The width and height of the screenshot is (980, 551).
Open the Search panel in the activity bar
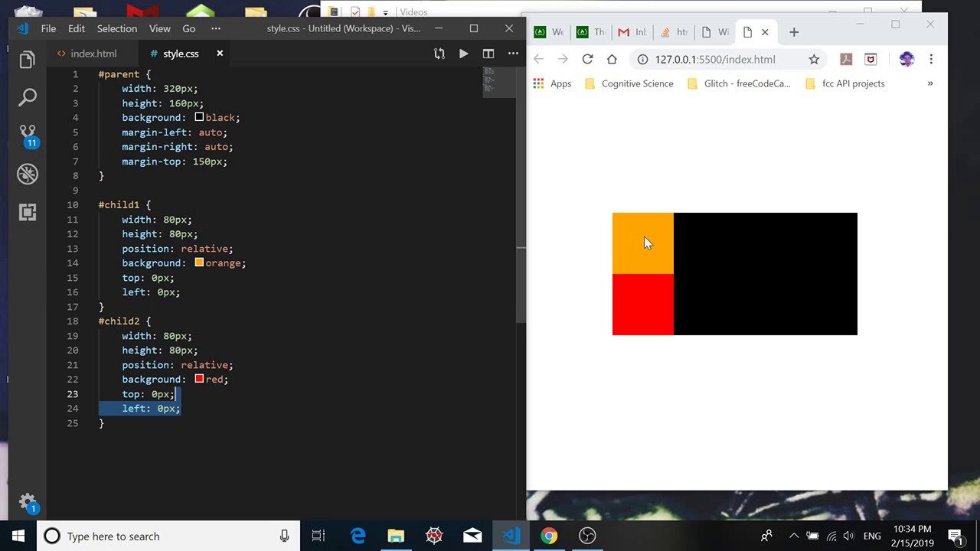tap(28, 97)
